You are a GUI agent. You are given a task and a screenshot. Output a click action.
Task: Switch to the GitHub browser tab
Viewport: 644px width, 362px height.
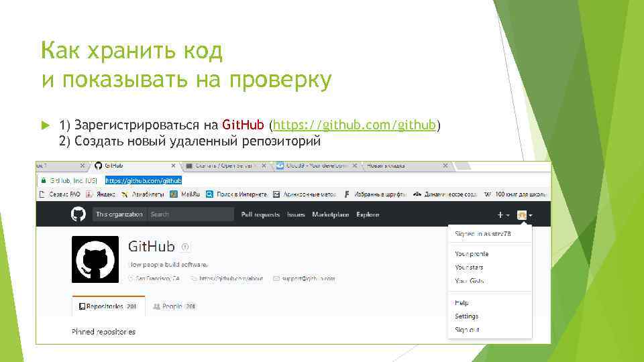[132, 166]
